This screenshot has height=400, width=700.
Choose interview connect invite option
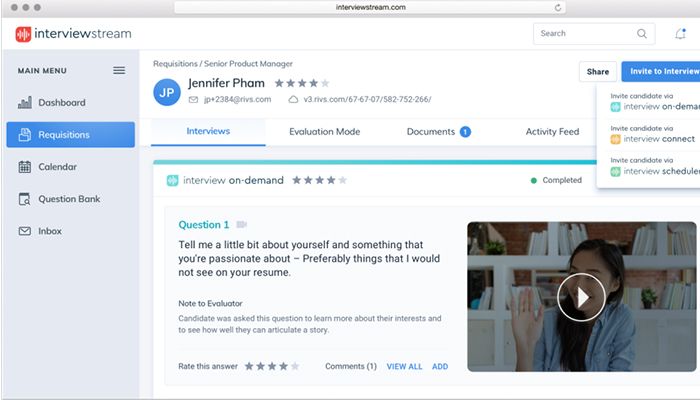click(653, 134)
